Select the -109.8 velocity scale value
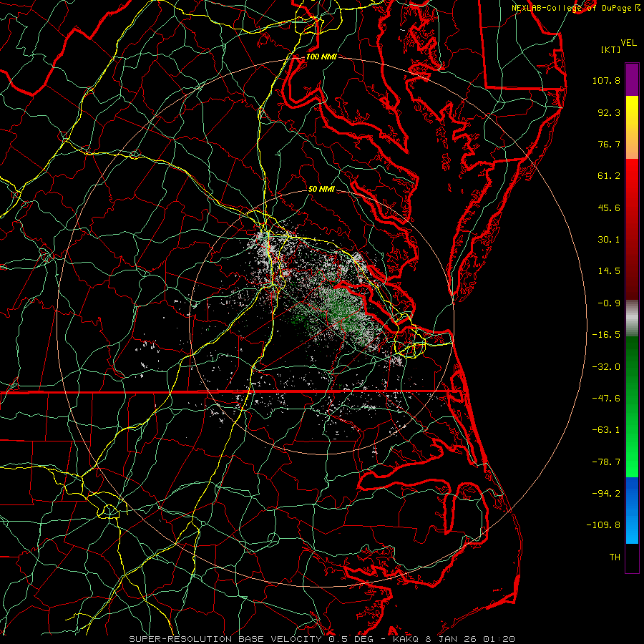644x644 pixels. 603,525
